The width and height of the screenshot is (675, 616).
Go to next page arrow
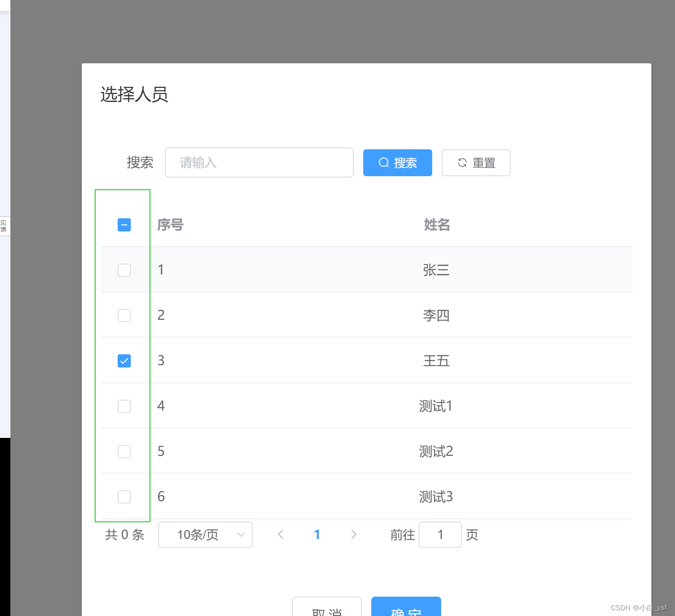[x=354, y=534]
